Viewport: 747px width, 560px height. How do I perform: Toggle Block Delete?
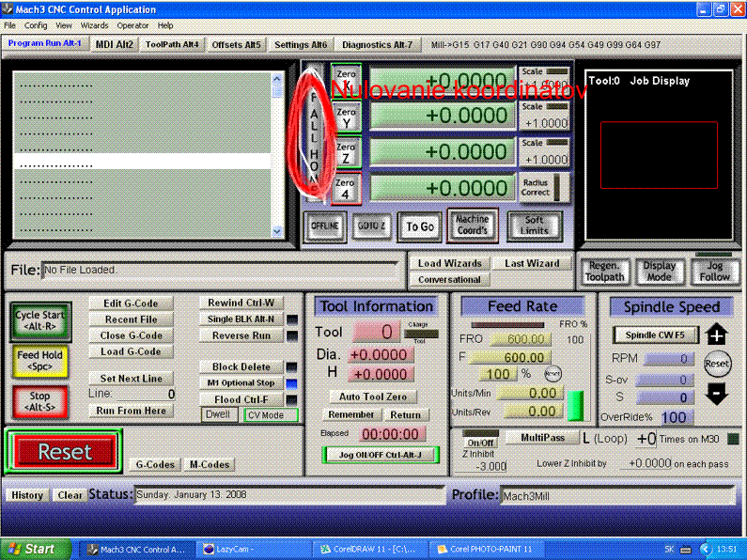tap(241, 367)
